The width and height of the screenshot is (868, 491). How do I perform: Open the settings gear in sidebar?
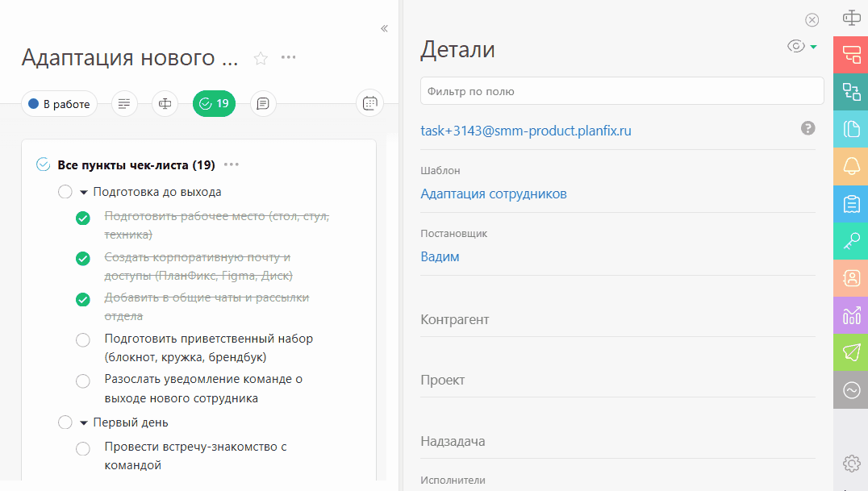[851, 463]
